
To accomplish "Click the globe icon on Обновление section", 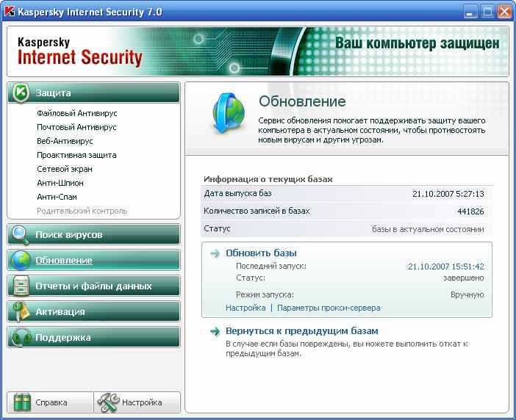I will [x=21, y=260].
